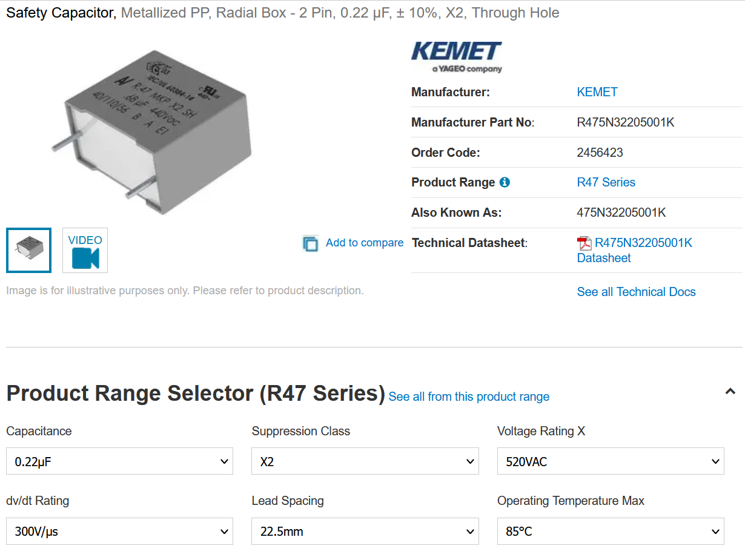Open the Capacitance dropdown

pos(119,461)
